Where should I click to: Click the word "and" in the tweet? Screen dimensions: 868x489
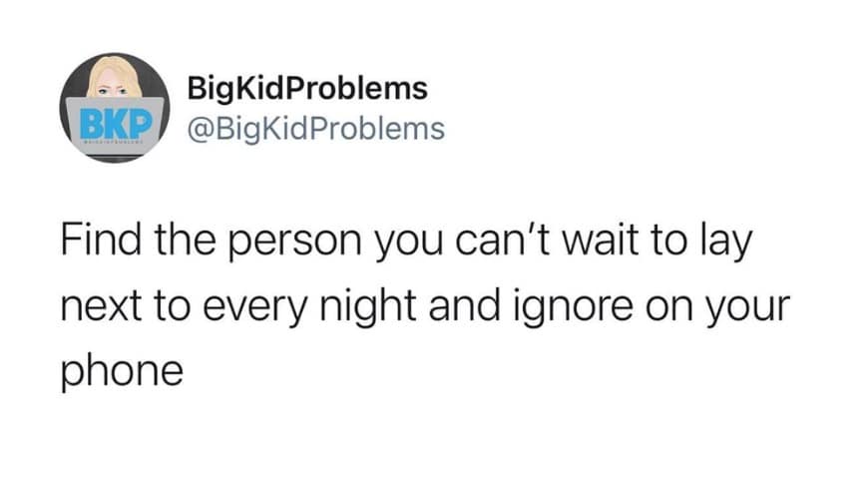tap(465, 304)
